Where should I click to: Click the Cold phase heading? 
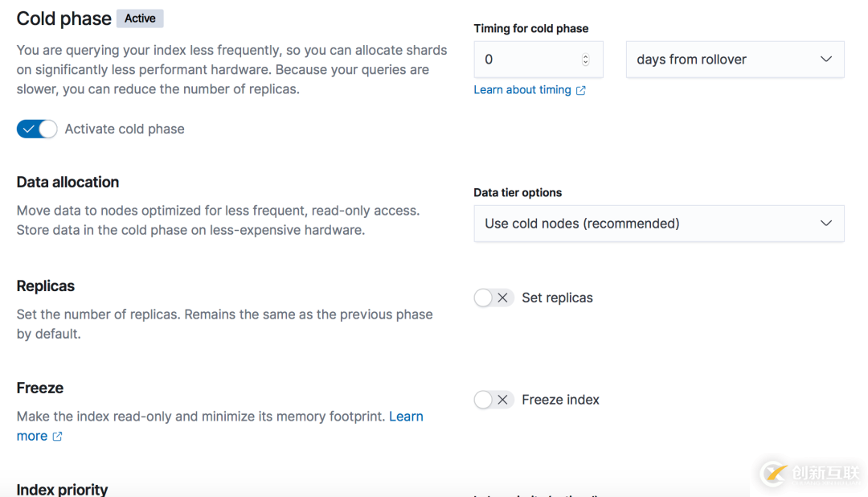tap(63, 18)
